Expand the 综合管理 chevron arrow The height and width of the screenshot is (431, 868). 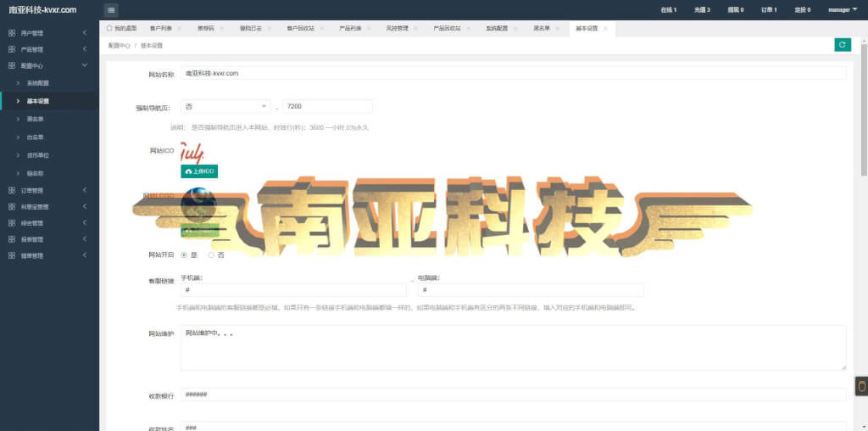tap(85, 223)
